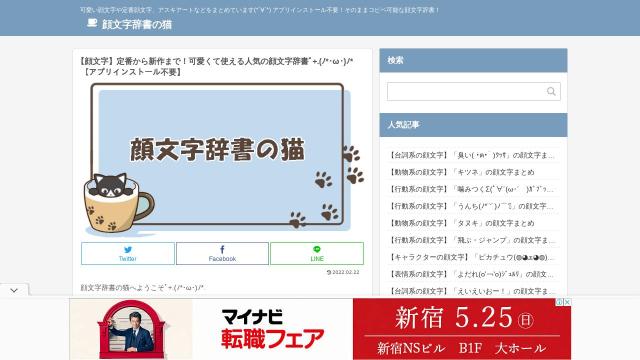Open the 顔文字辞書の猫 site title link
This screenshot has width=640, height=360.
(x=137, y=24)
